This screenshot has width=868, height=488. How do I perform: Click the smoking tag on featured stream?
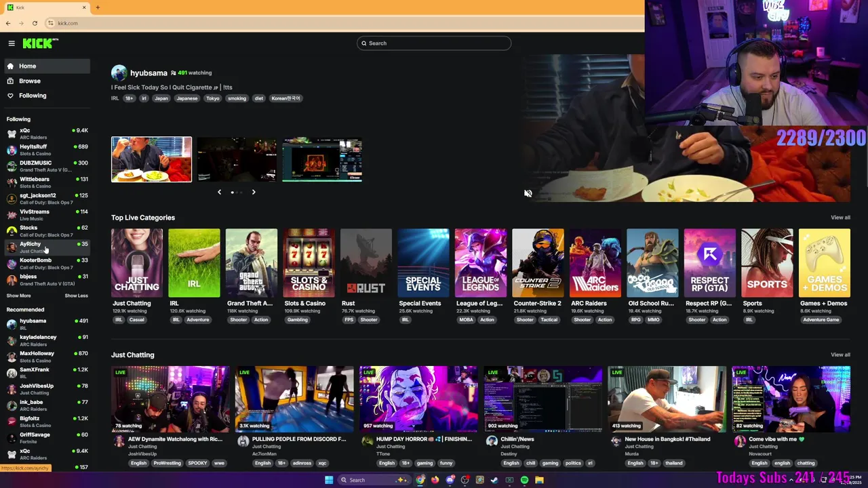pyautogui.click(x=237, y=98)
